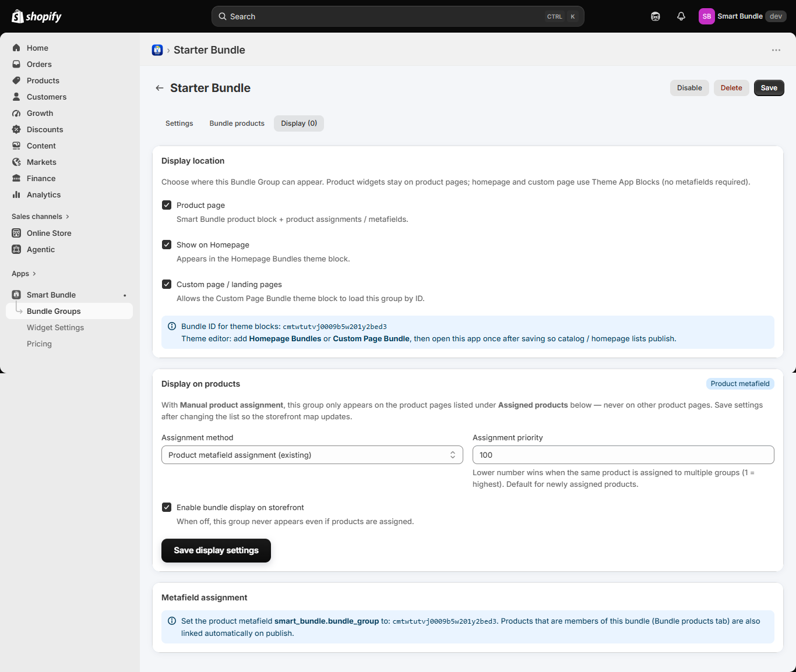Click the top Save button
Screen dimensions: 796x672
click(769, 88)
